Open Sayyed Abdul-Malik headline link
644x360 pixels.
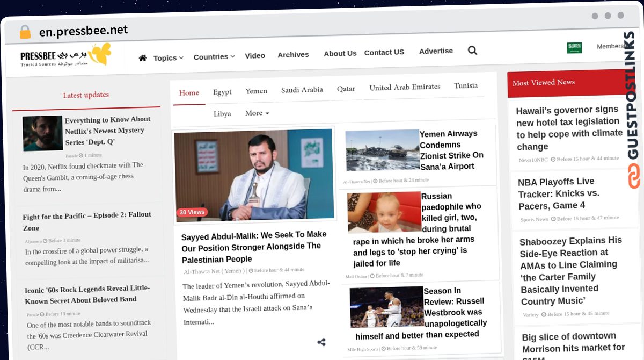tap(254, 247)
